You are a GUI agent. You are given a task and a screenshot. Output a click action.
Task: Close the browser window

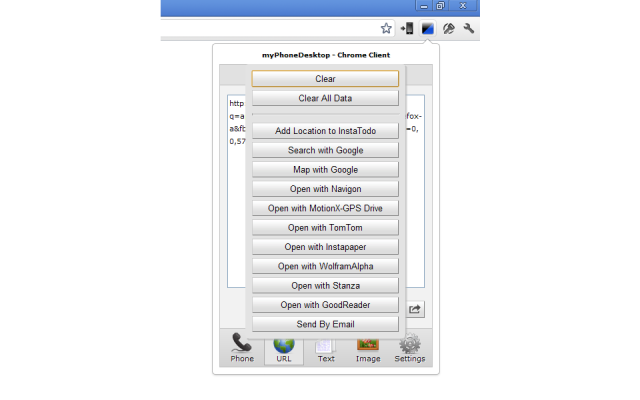(x=462, y=6)
